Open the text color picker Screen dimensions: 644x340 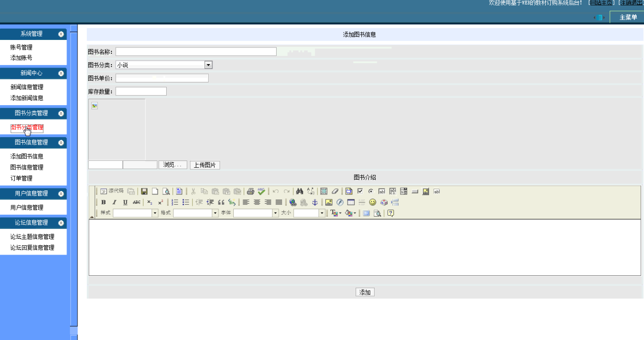tap(335, 213)
